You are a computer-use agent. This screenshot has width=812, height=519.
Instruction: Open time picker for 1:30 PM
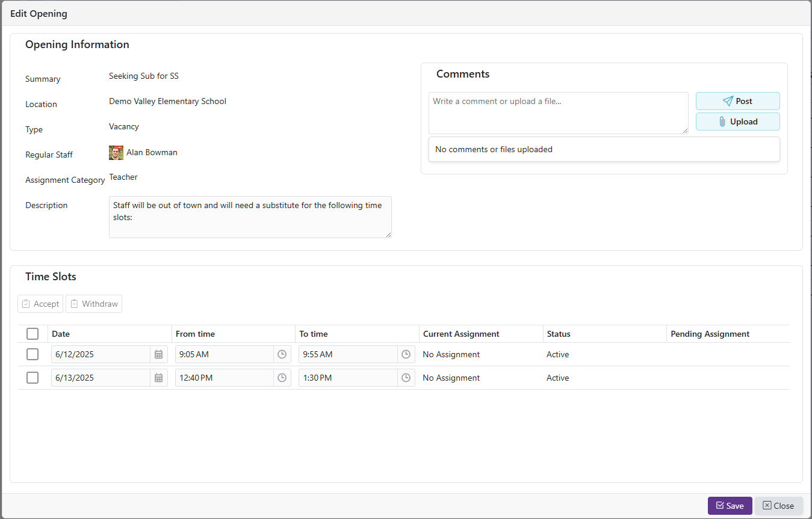(406, 378)
